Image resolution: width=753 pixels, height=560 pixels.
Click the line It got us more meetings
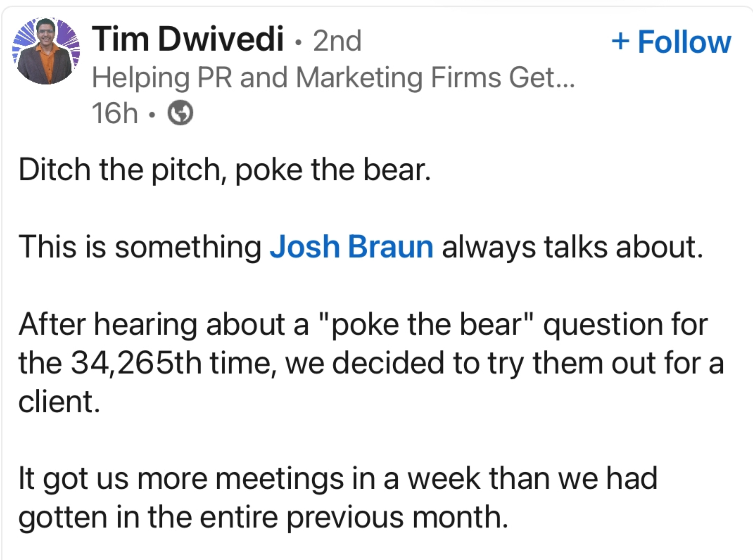click(x=338, y=479)
